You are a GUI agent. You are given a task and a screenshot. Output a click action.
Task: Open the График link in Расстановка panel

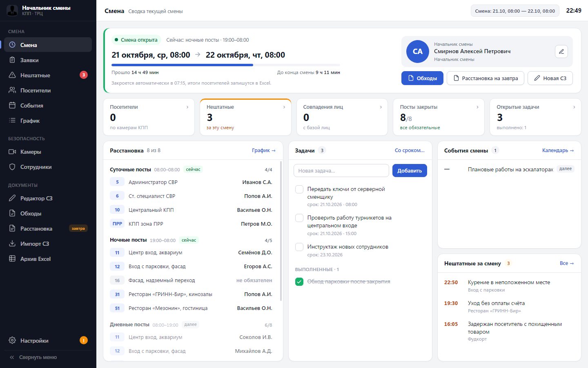click(264, 150)
